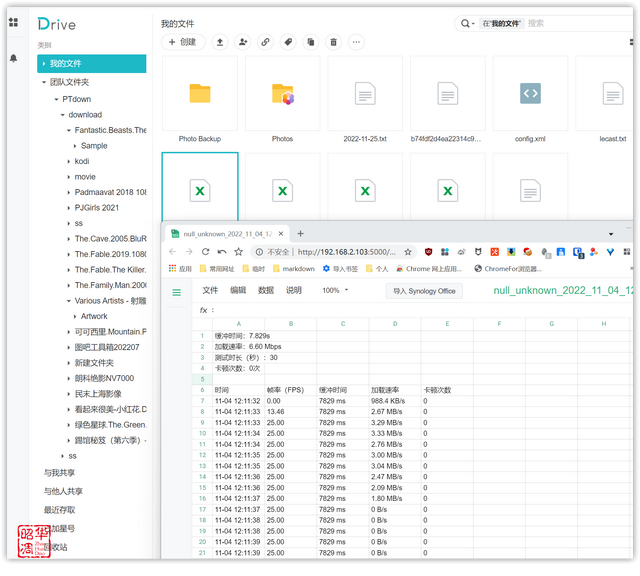Click cell containing 13.46
640x576 pixels.
(291, 412)
